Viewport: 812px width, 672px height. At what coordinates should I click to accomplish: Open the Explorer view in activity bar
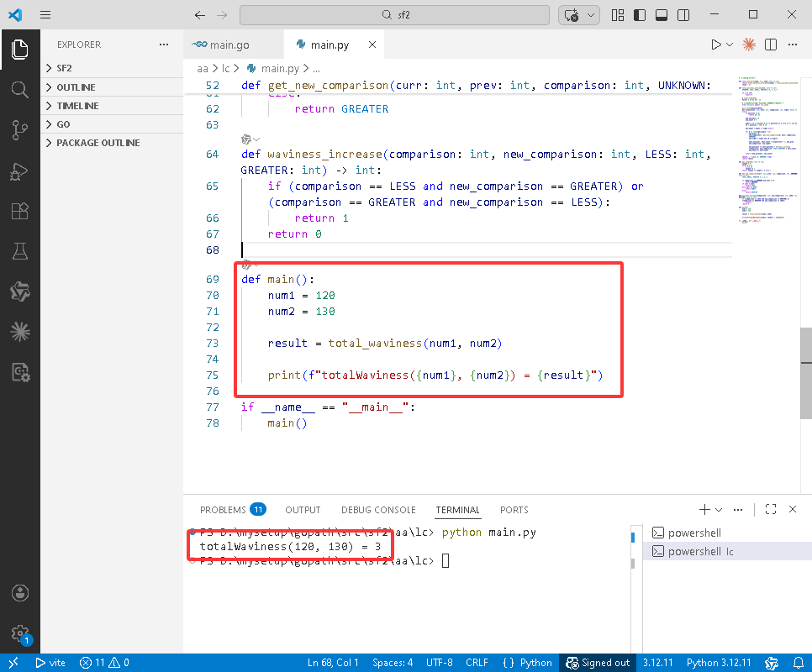click(x=19, y=50)
